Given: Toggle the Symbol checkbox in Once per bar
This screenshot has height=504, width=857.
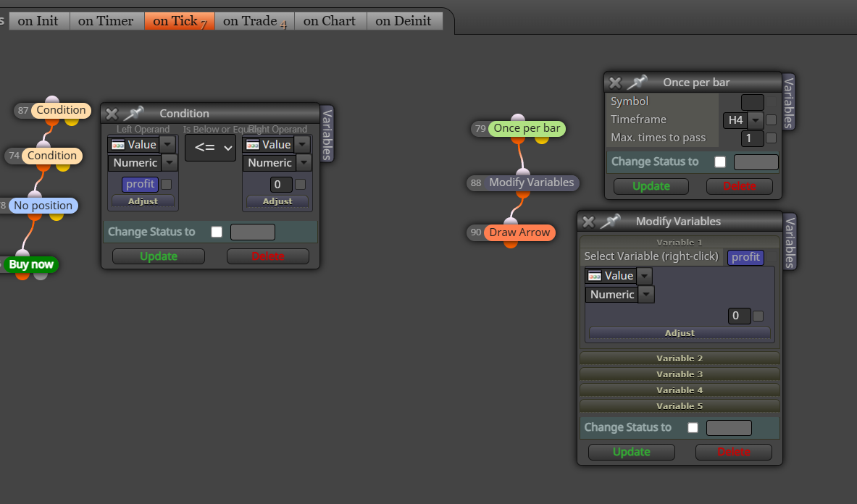Looking at the screenshot, I should (x=772, y=102).
